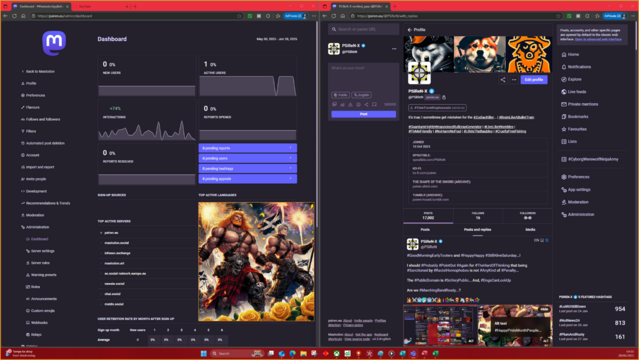Click the Edit profile button
Viewport: 639px width, 360px height.
click(x=533, y=80)
